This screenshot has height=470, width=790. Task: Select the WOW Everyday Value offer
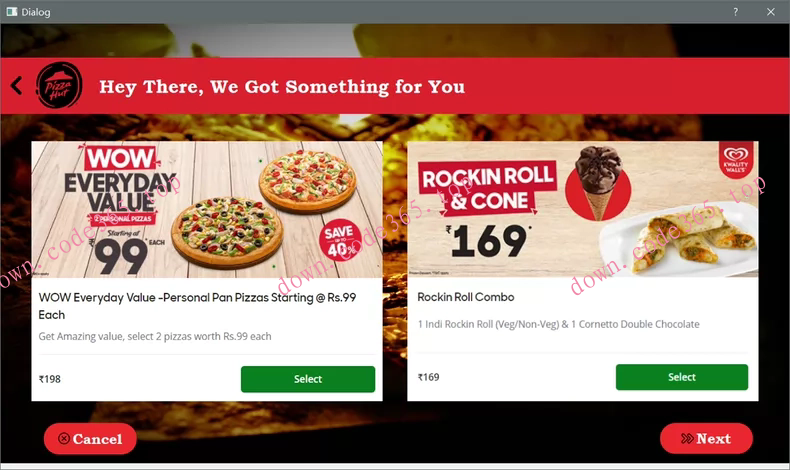coord(308,379)
